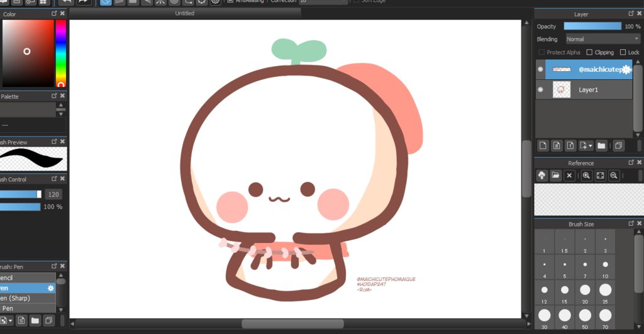Viewport: 644px width, 334px height.
Task: Switch to the Untitled canvas tab
Action: pos(185,13)
